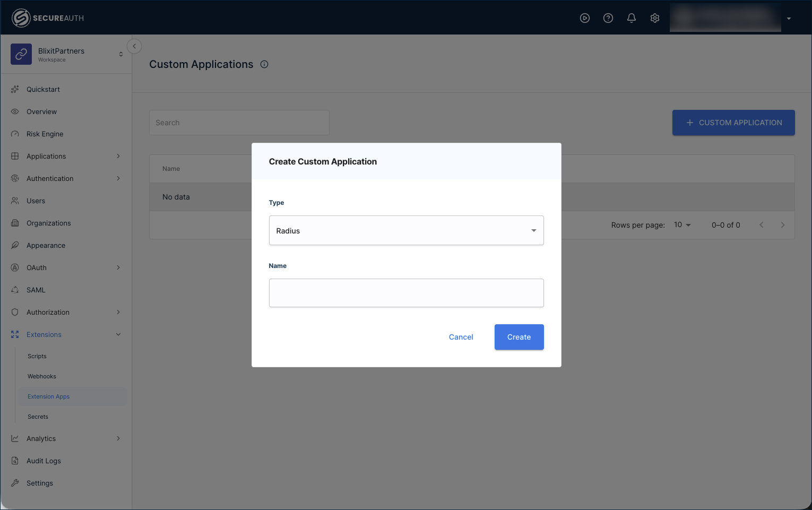Viewport: 812px width, 510px height.
Task: Click the info icon beside Custom Applications
Action: click(264, 64)
